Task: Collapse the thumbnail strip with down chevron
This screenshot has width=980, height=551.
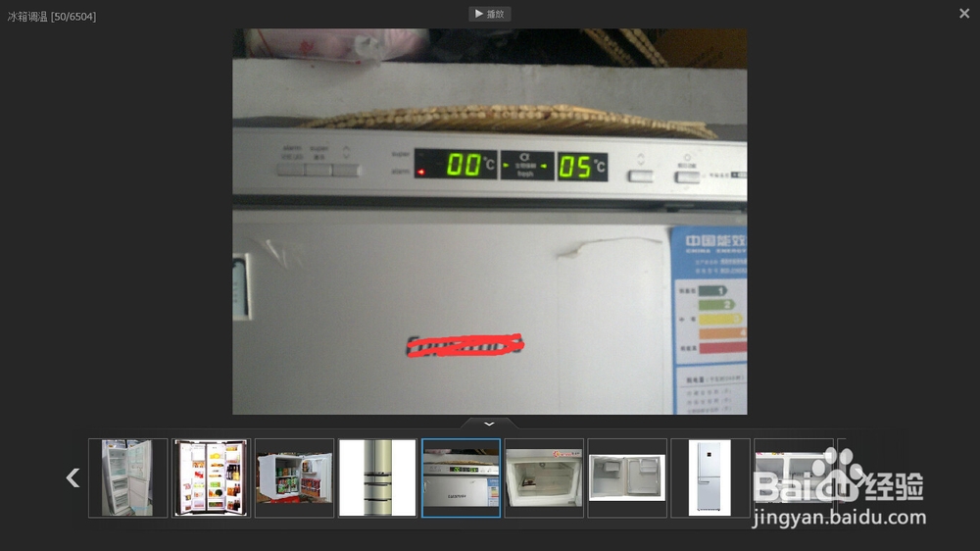Action: click(x=489, y=424)
